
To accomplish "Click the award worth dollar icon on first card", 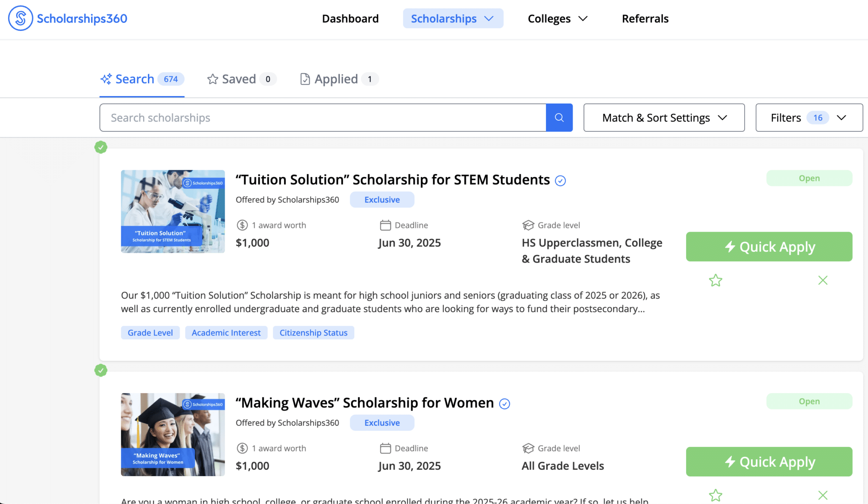I will click(242, 225).
